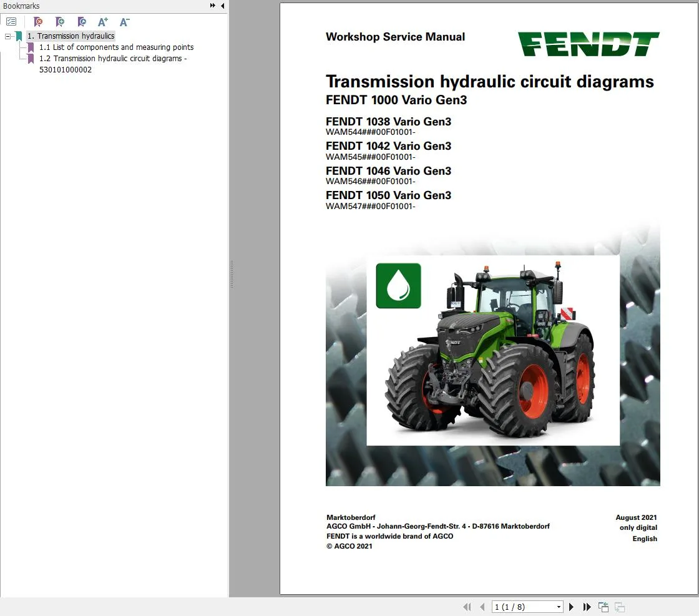Click the tractor image on the cover
Image resolution: width=699 pixels, height=616 pixels.
tap(492, 350)
